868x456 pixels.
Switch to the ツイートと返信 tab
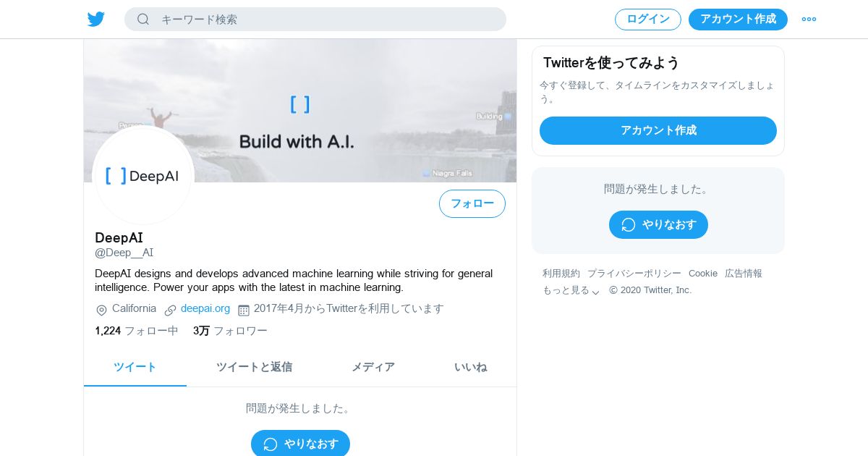click(x=254, y=367)
